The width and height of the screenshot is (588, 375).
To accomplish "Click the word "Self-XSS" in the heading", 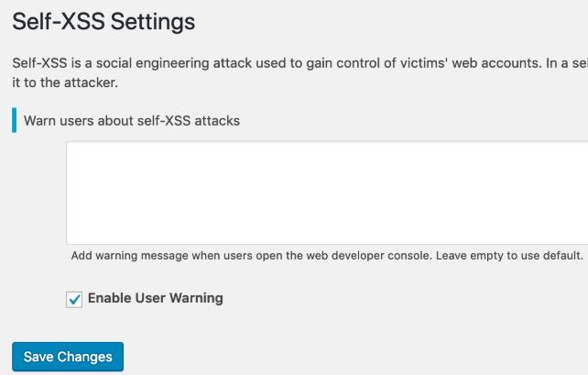I will (58, 20).
